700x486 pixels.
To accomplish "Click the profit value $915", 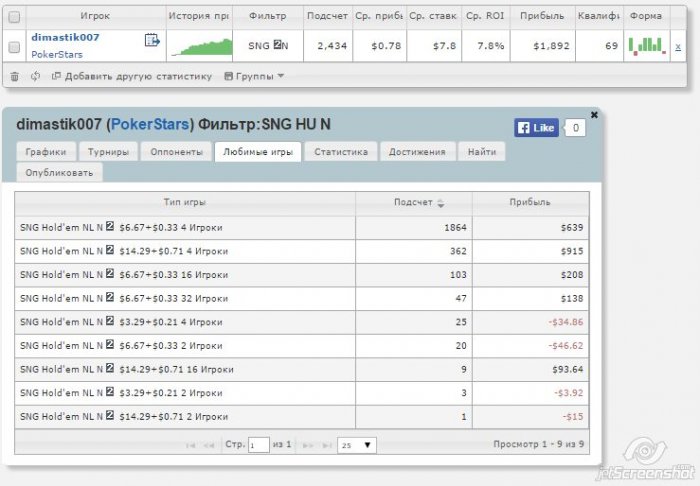I will point(572,251).
